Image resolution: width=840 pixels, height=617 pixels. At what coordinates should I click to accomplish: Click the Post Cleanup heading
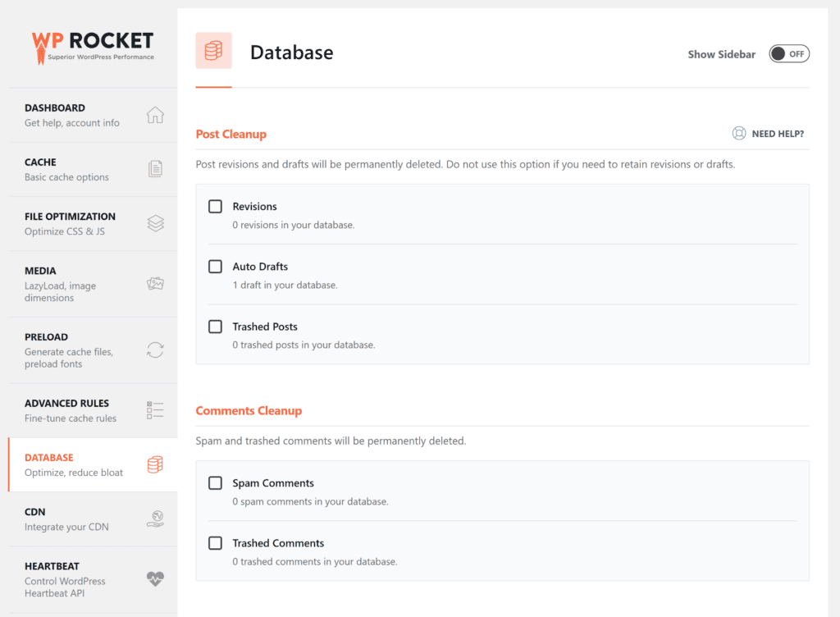tap(231, 134)
